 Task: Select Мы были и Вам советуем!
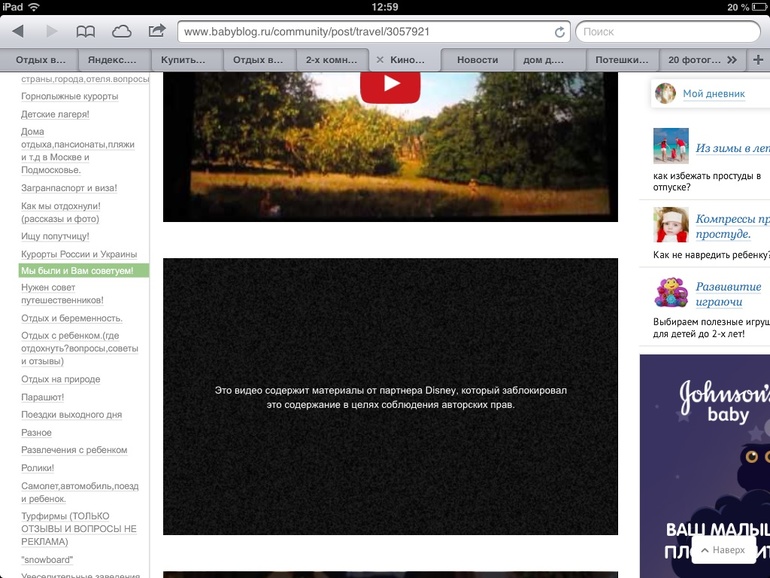[x=77, y=271]
